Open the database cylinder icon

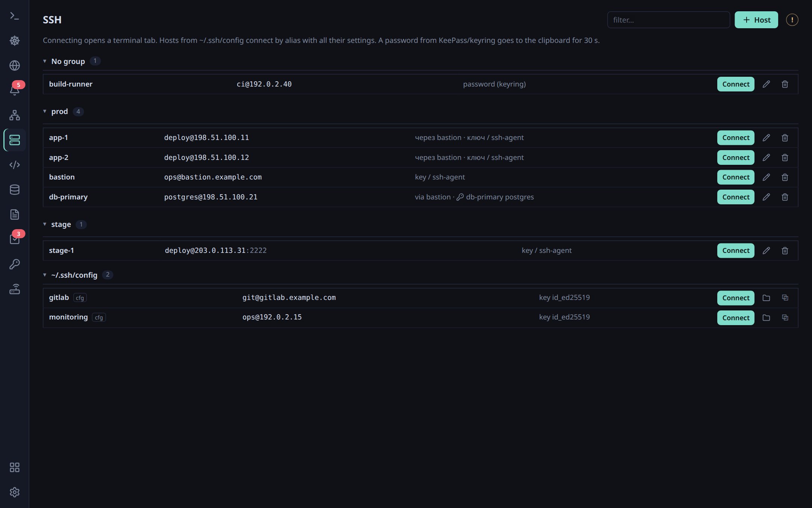(15, 190)
